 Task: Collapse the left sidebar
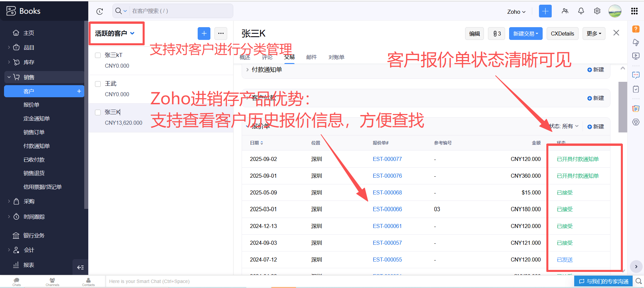(80, 267)
